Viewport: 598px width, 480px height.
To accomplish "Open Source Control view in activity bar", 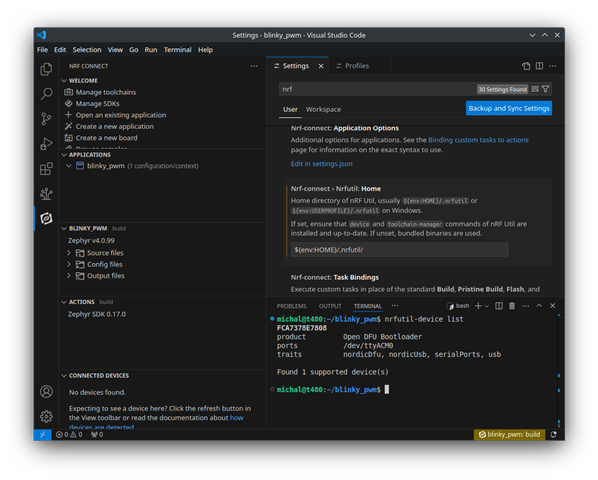I will coord(46,119).
